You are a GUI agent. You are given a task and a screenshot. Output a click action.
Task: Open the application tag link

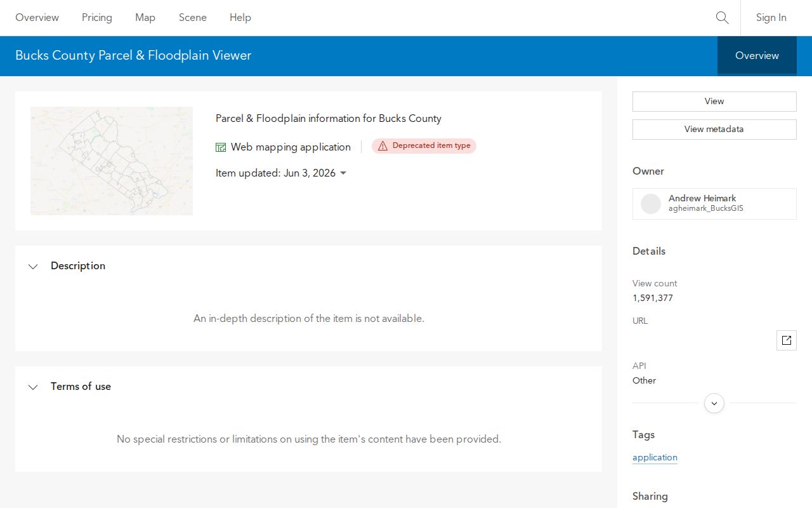[x=655, y=457]
